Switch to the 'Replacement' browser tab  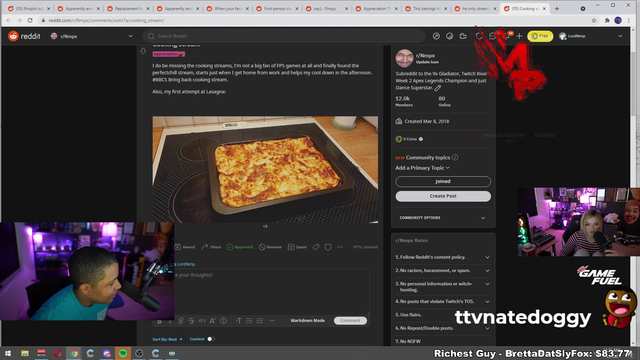[x=129, y=9]
